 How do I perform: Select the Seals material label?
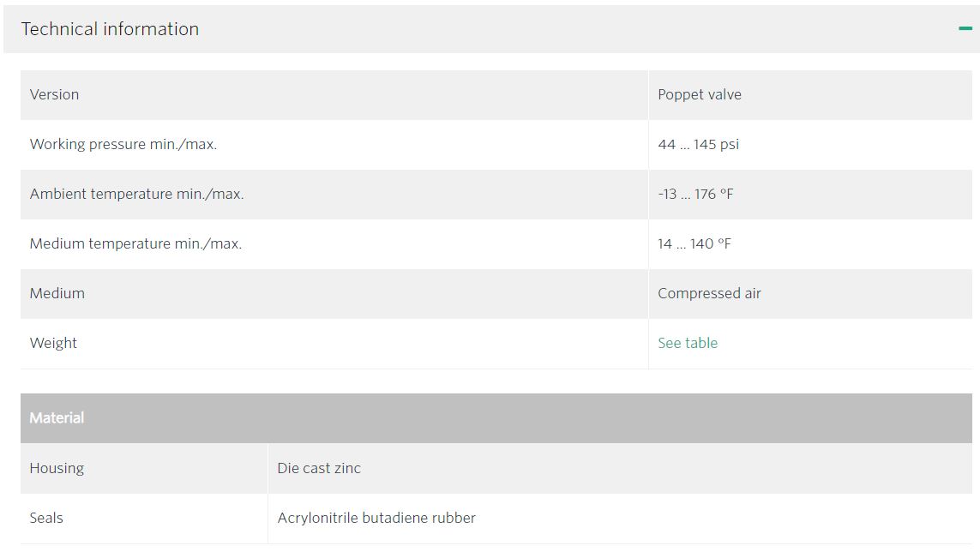point(46,518)
